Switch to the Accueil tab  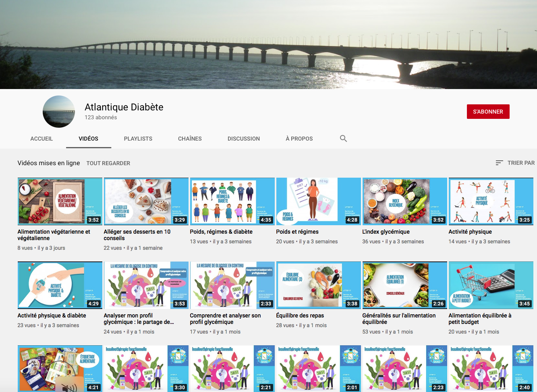click(x=41, y=139)
